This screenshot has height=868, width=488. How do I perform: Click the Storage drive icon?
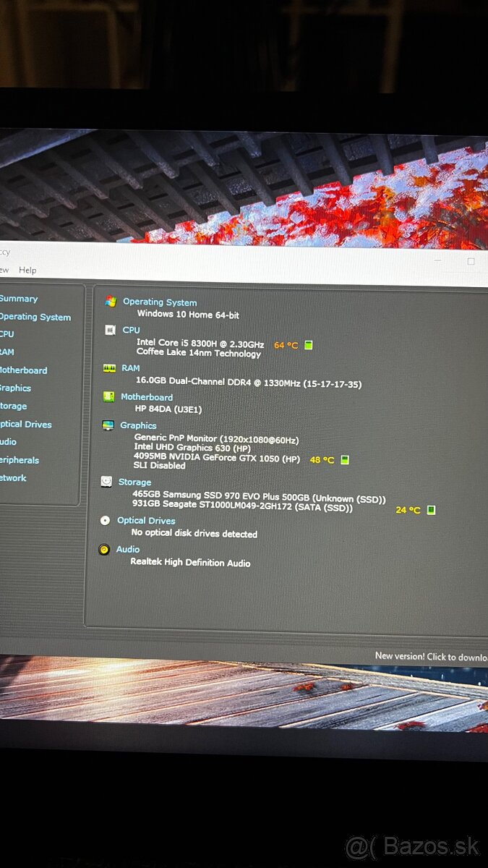tap(106, 481)
